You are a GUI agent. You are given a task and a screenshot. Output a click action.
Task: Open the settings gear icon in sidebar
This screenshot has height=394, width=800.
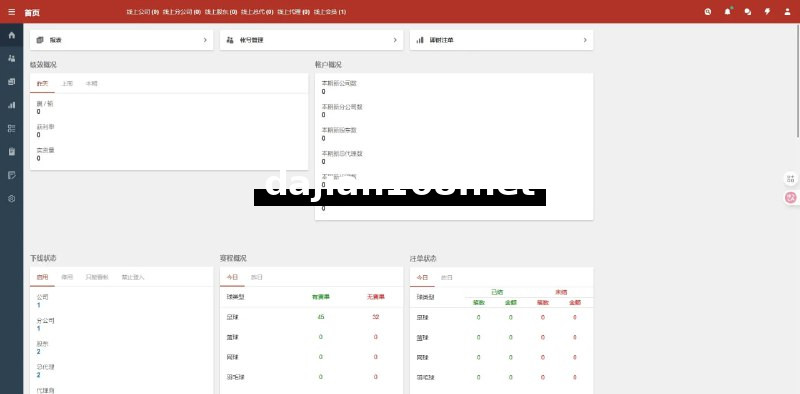(12, 199)
